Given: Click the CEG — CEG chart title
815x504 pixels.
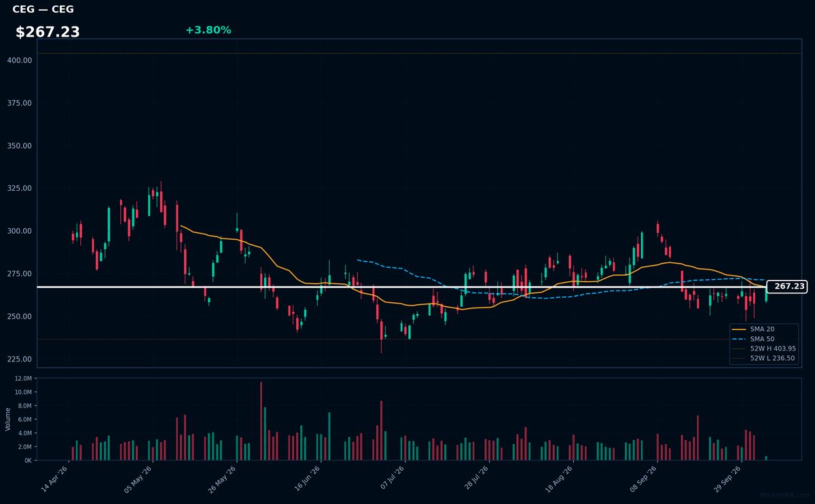Looking at the screenshot, I should [x=43, y=10].
